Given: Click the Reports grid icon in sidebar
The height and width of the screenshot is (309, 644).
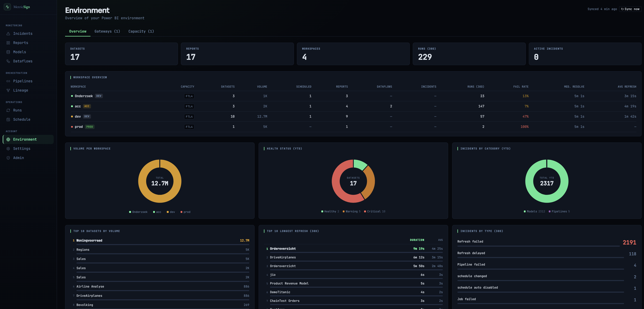Looking at the screenshot, I should click(x=8, y=43).
